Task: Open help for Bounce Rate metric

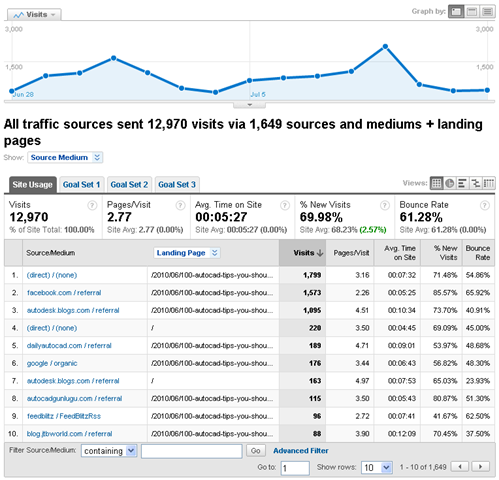Action: (485, 205)
